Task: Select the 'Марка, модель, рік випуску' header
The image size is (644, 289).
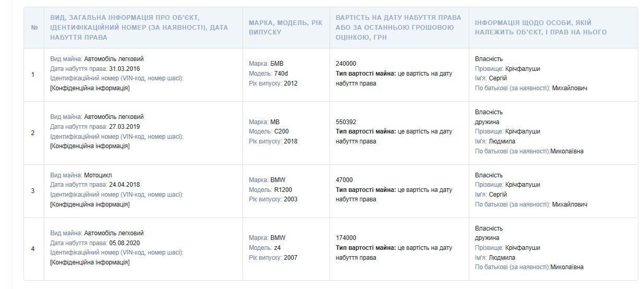Action: tap(286, 28)
